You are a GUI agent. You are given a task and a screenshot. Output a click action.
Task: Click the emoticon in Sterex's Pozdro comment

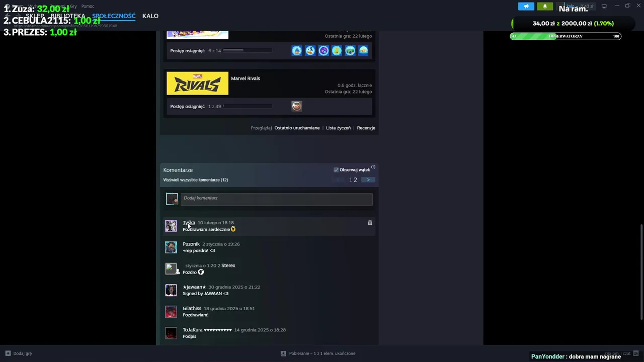click(201, 272)
